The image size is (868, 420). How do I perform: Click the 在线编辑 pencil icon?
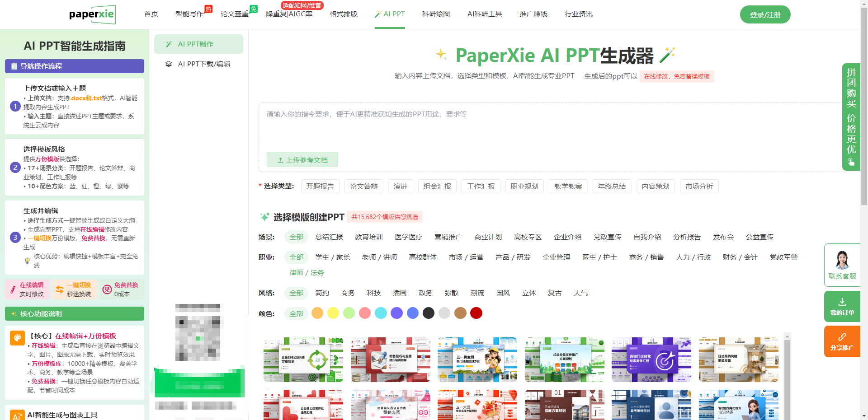13,289
